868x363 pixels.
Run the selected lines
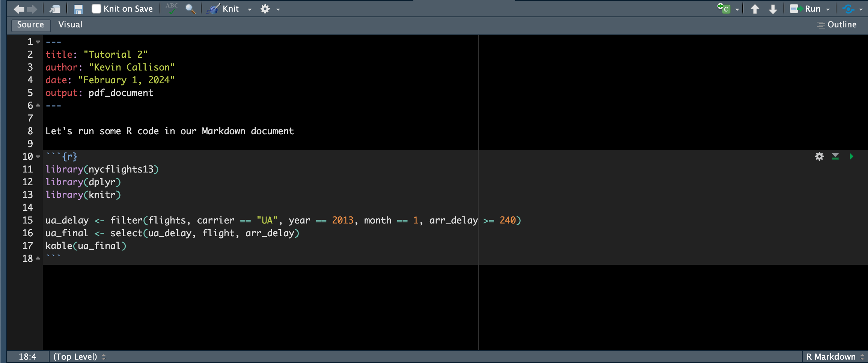pyautogui.click(x=805, y=9)
